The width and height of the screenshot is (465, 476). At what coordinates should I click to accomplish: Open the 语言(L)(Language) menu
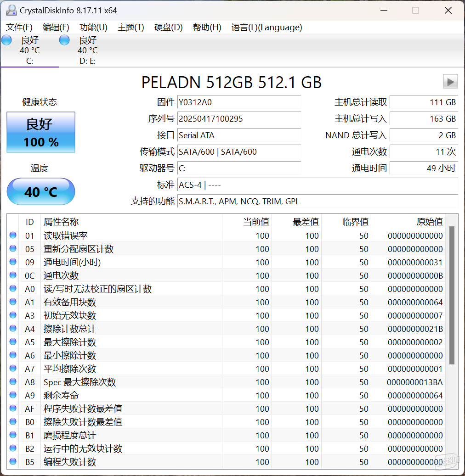(x=267, y=28)
